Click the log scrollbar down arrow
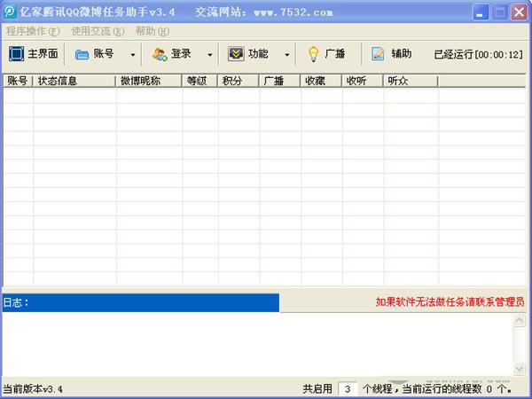Screen dimensions: 532x399 (x=519, y=369)
